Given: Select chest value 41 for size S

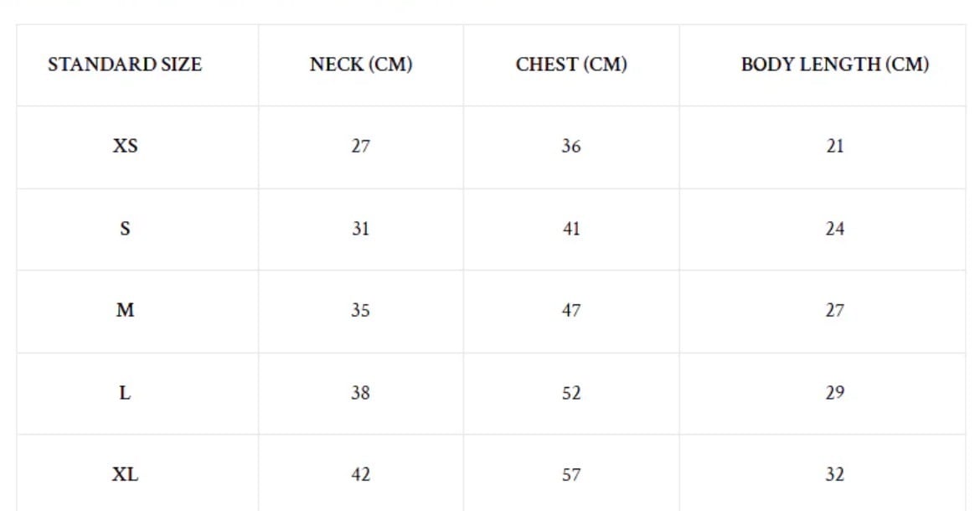Looking at the screenshot, I should [x=571, y=228].
